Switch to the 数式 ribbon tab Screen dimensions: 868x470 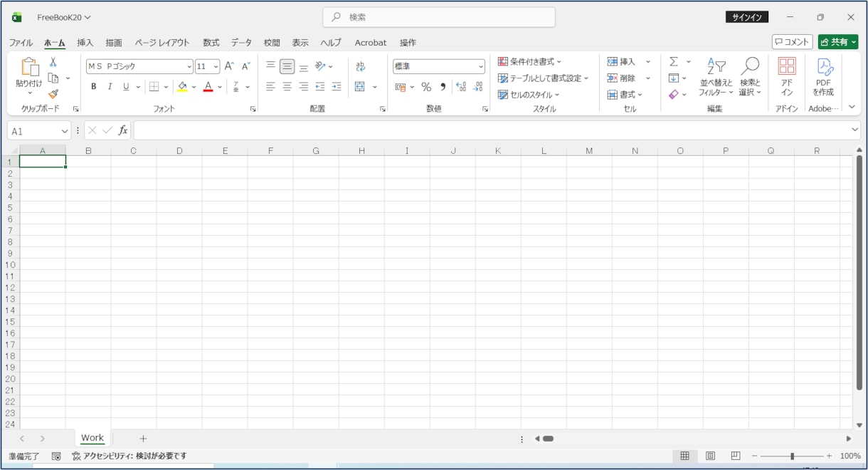click(x=211, y=43)
